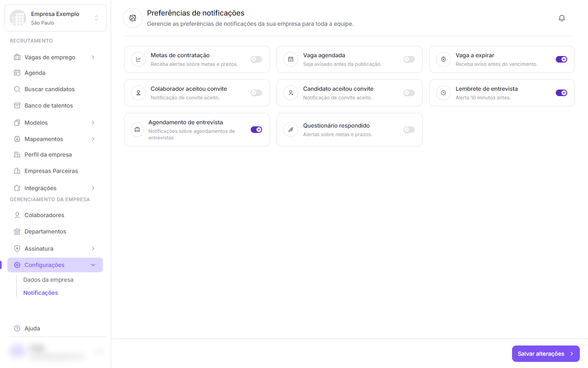The image size is (588, 368).
Task: Click the muted-bell icon beside page title
Action: coord(133,18)
